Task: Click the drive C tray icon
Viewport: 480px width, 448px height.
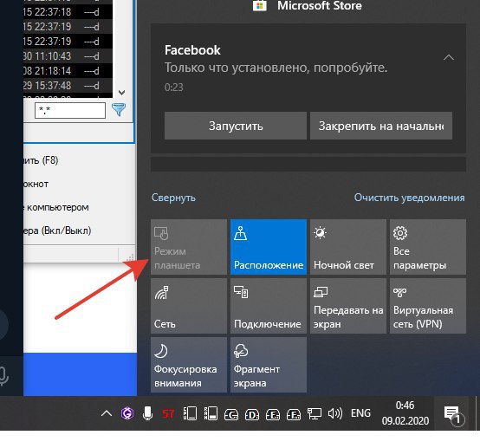Action: coord(231,414)
